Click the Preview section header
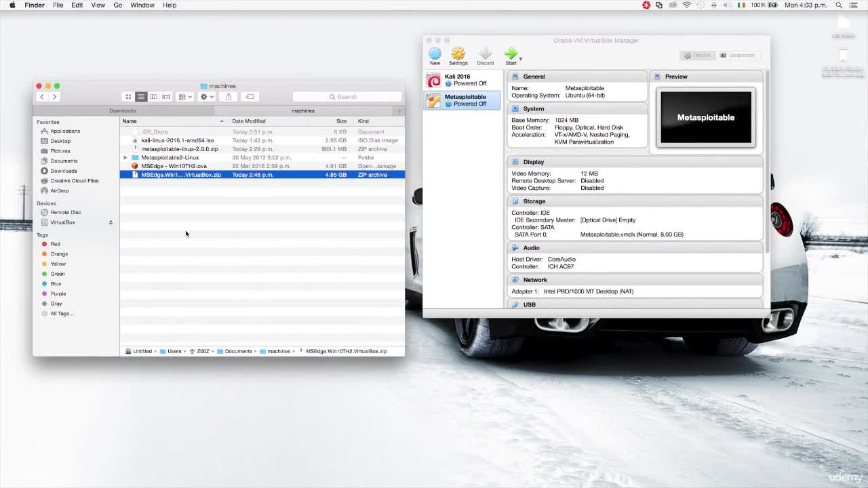Viewport: 868px width, 488px height. click(706, 77)
